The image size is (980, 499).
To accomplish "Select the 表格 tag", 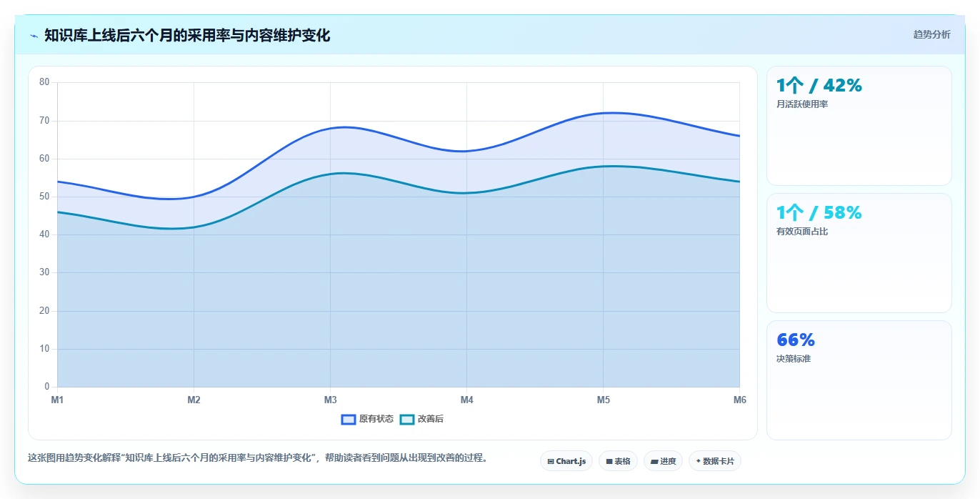I will [618, 461].
